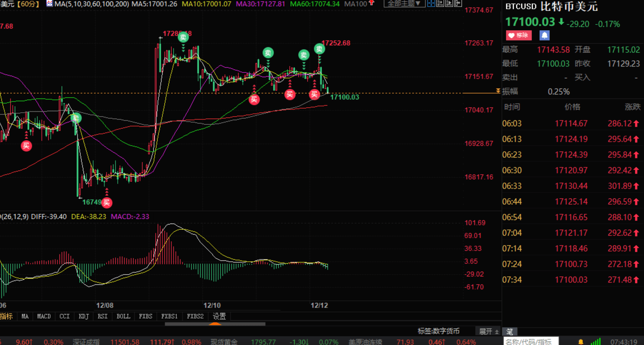
Task: Open the 全部主题 dropdown
Action: click(x=404, y=4)
